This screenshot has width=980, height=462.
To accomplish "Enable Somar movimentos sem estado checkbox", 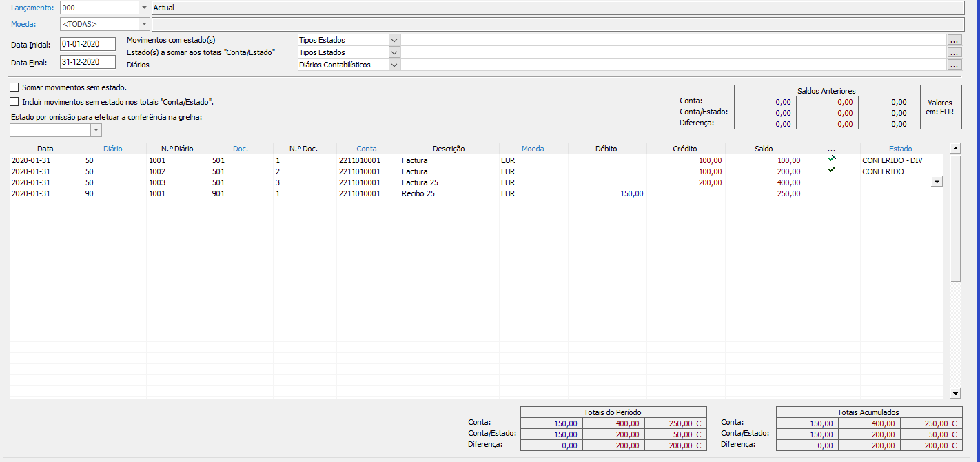I will click(x=14, y=88).
